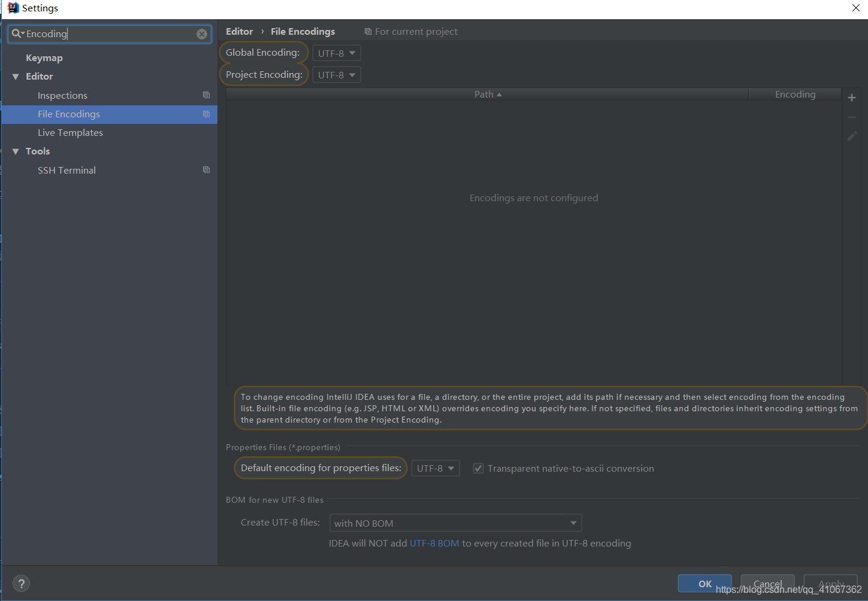The height and width of the screenshot is (601, 868).
Task: Focus the settings search input field
Action: 110,34
